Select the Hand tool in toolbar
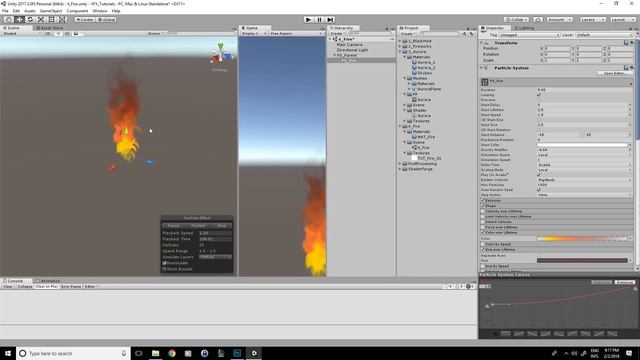Viewport: 640px width, 360px height. [8, 19]
